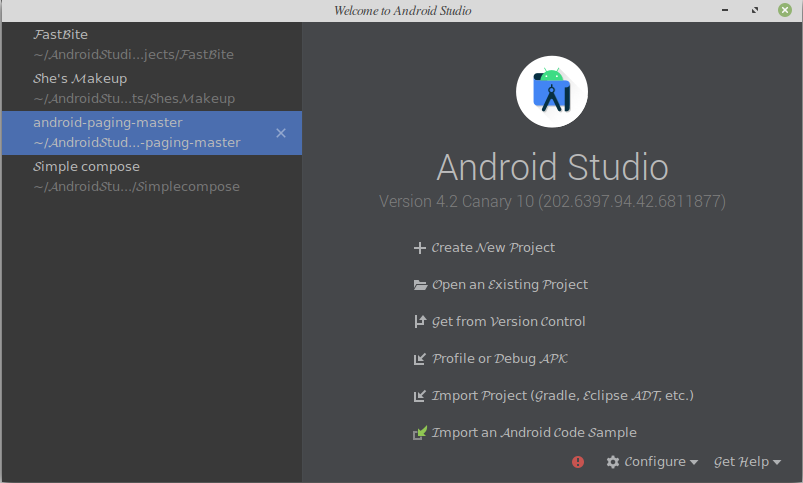Click Get from Version Control link
This screenshot has height=483, width=803.
click(508, 322)
